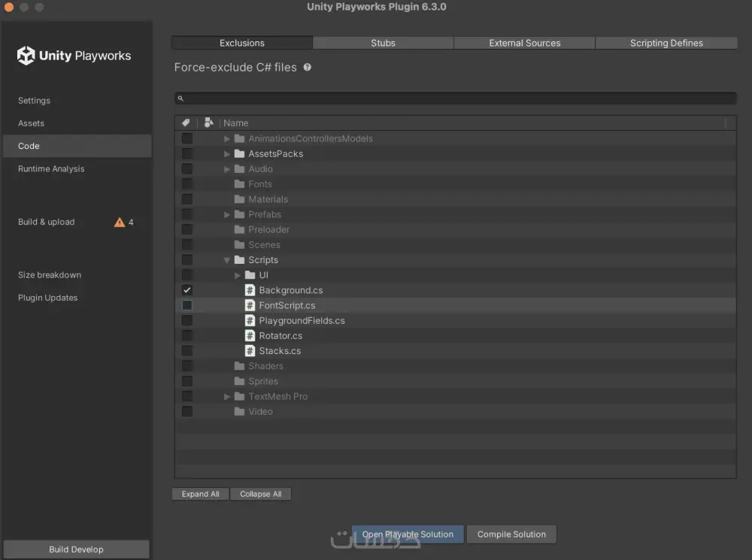This screenshot has width=752, height=560.
Task: Click the tag column header icon
Action: coord(186,123)
